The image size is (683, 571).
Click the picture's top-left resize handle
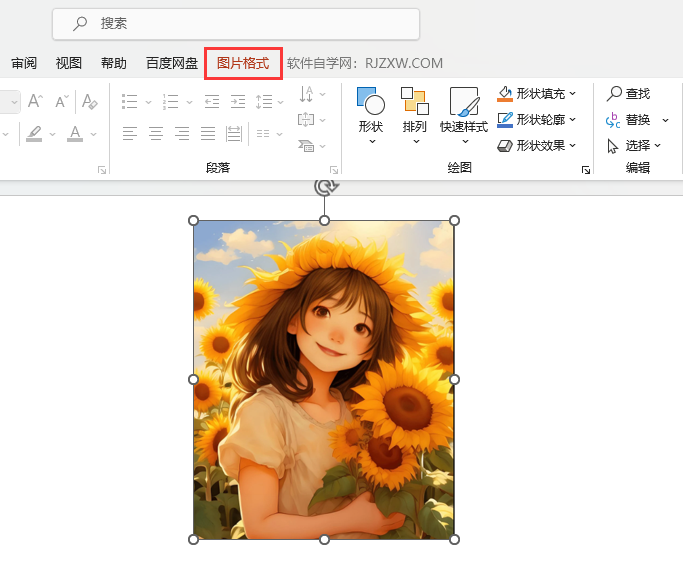click(193, 221)
